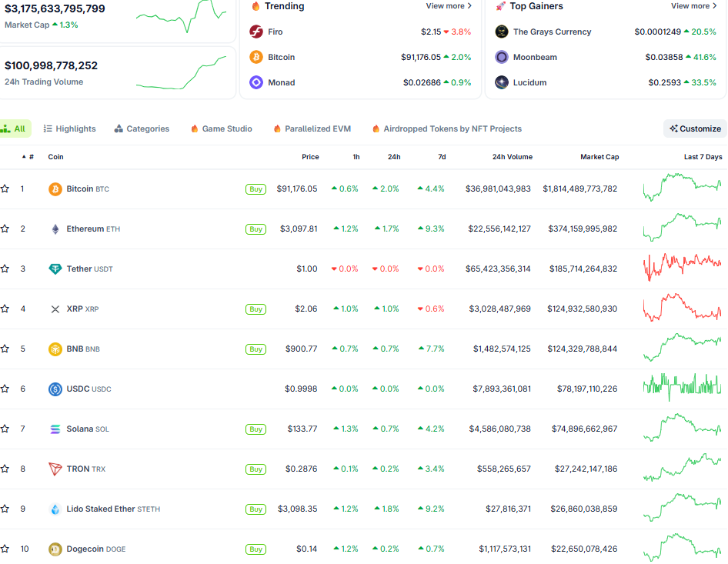Click the Tether coin icon
The width and height of the screenshot is (728, 564).
55,269
